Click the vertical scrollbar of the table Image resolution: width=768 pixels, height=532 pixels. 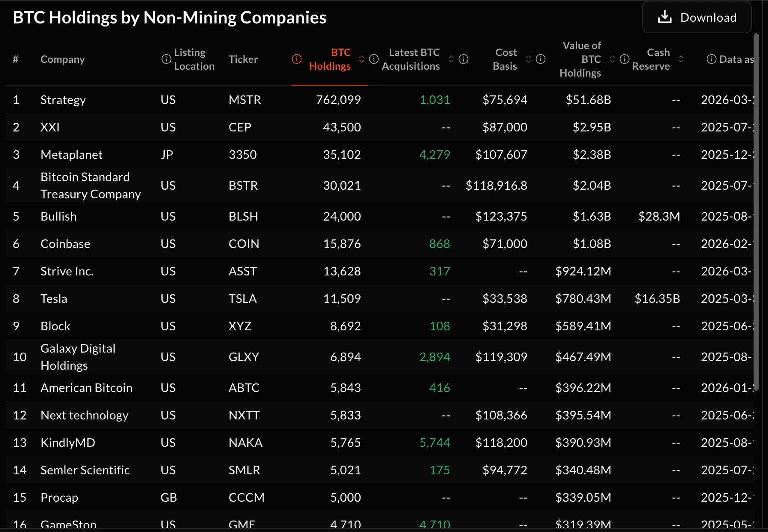[x=756, y=212]
